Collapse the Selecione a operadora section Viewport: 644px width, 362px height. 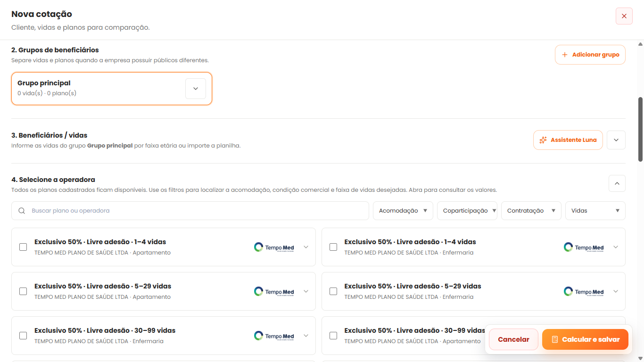click(617, 183)
